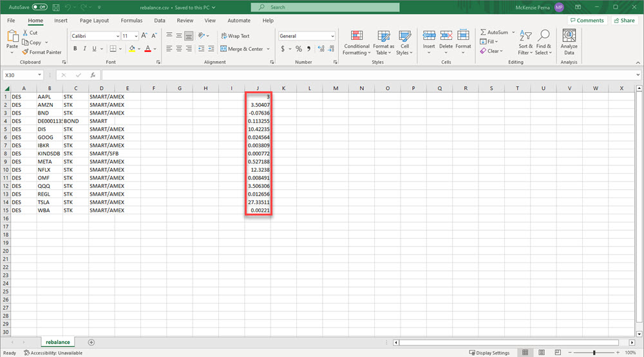This screenshot has width=644, height=357.
Task: Adjust the zoom slider handle
Action: point(594,353)
